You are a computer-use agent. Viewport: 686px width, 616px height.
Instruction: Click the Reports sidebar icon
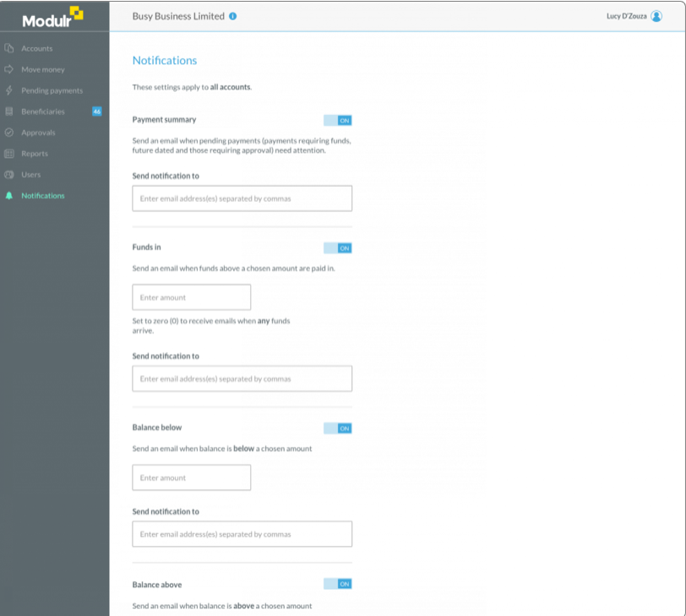[9, 153]
